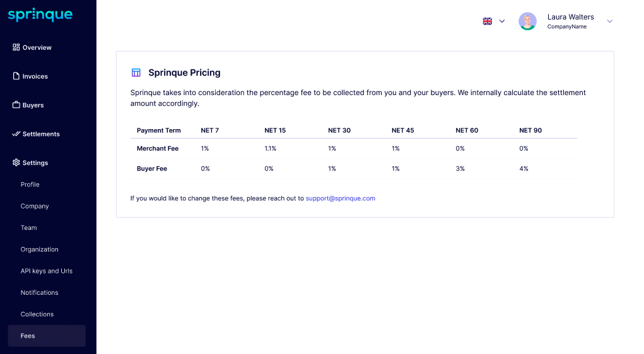
Task: Open Organization settings
Action: pos(39,249)
